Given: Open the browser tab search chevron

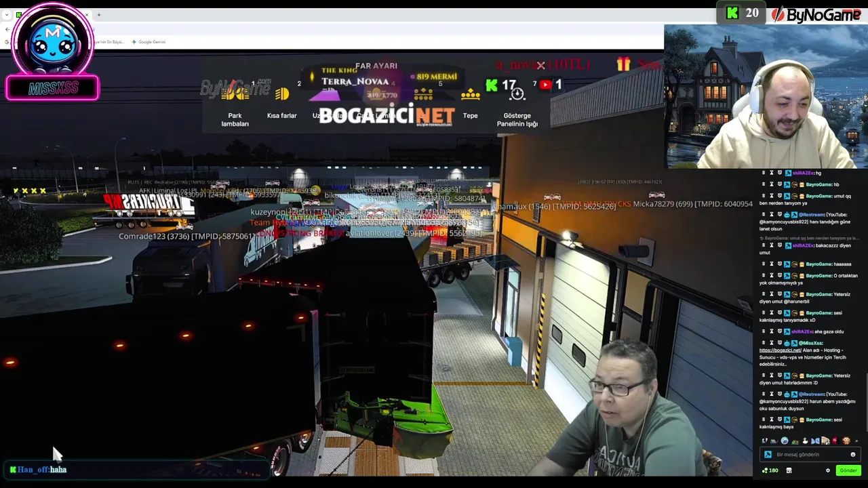Looking at the screenshot, I should [7, 14].
